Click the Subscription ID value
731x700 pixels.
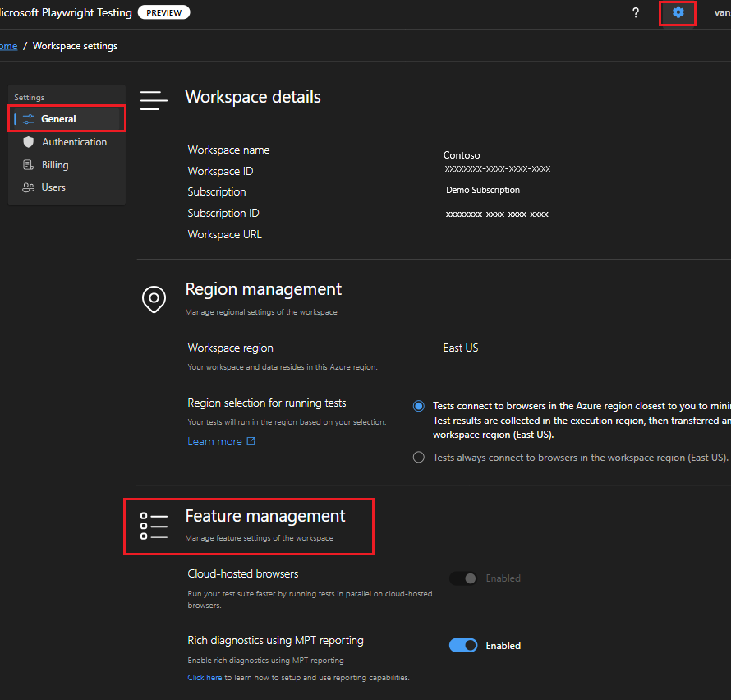497,214
